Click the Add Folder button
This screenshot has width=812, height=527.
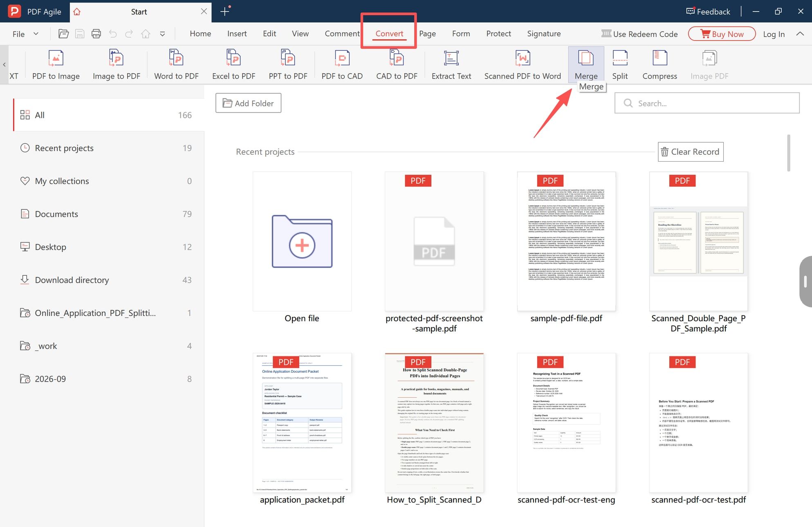point(248,103)
